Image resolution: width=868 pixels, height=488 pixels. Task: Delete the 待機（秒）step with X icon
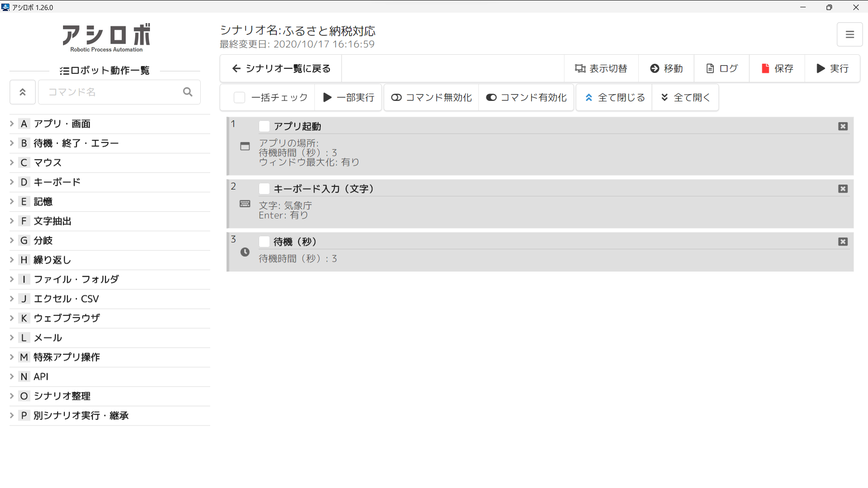[x=843, y=242]
